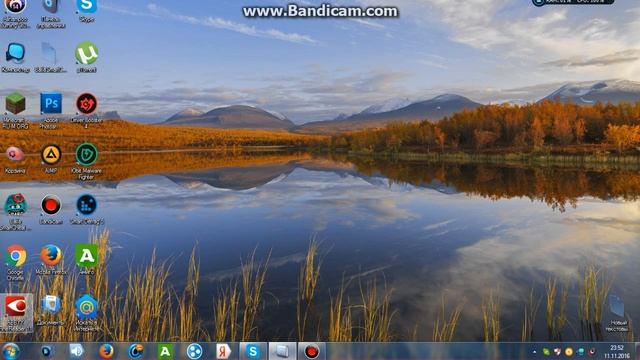Open Yandex (Я) from the taskbar
The width and height of the screenshot is (640, 360).
(x=223, y=351)
